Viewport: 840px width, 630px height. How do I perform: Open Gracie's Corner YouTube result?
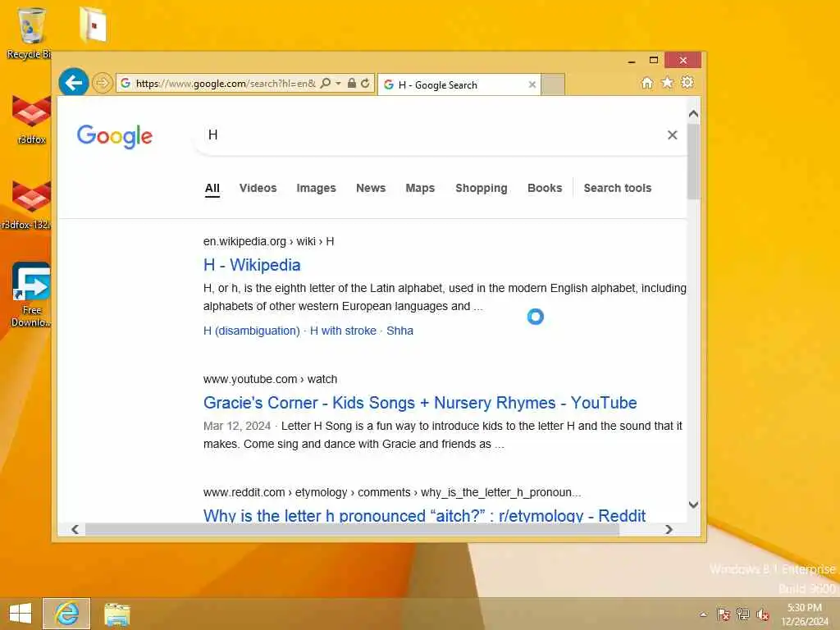420,402
